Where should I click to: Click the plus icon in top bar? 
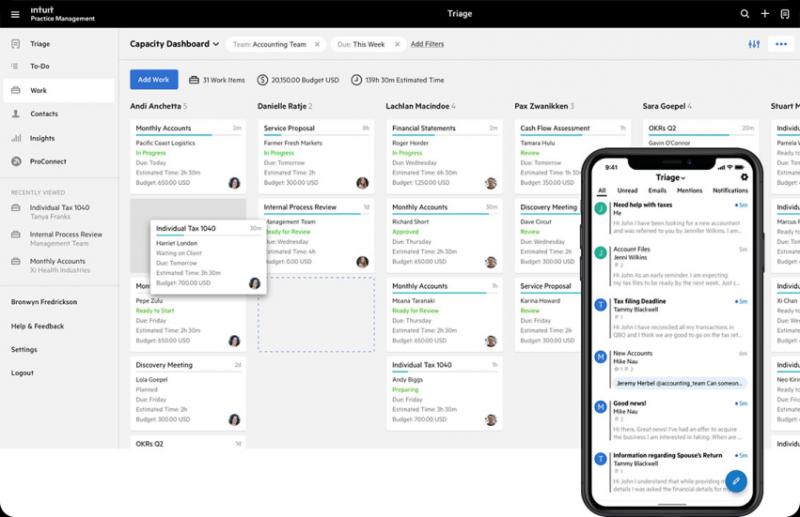pos(765,14)
